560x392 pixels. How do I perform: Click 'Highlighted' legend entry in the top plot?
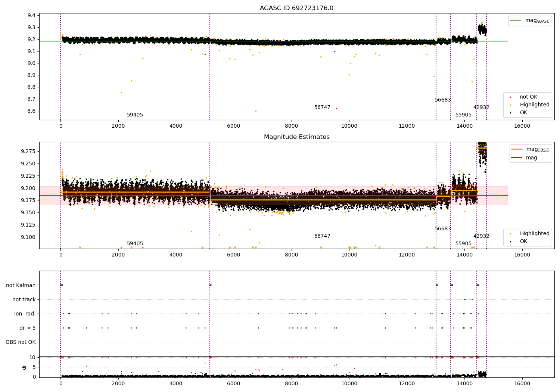pyautogui.click(x=529, y=105)
